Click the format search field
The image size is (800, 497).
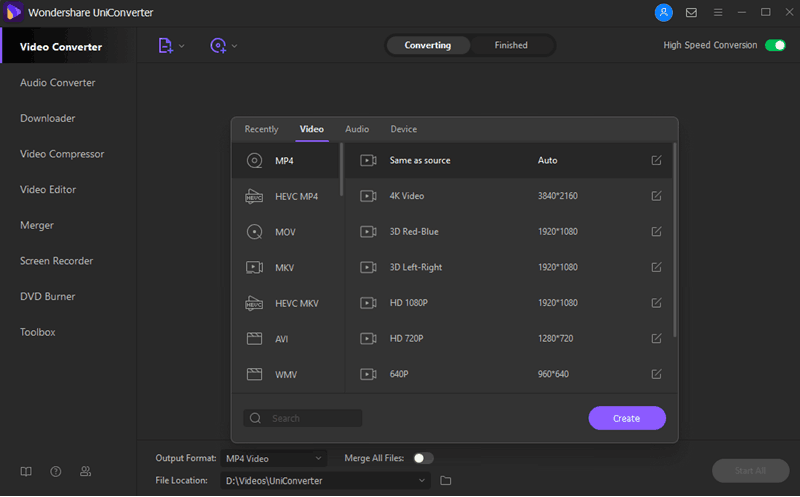coord(303,418)
